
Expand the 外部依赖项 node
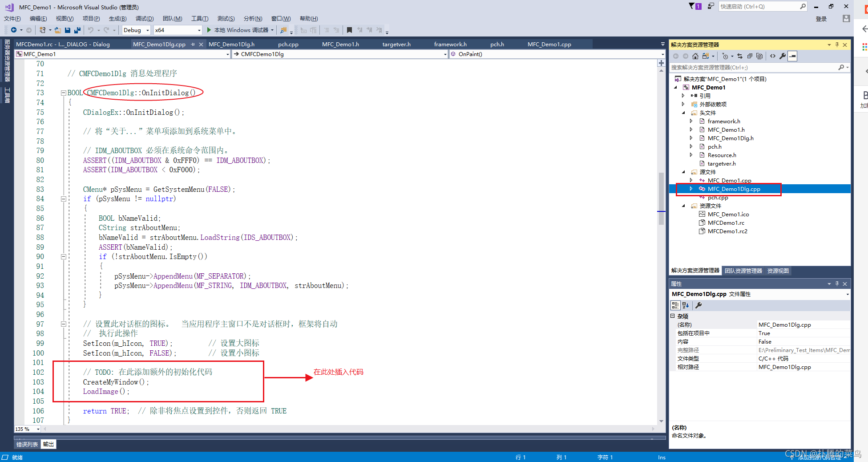[x=684, y=104]
